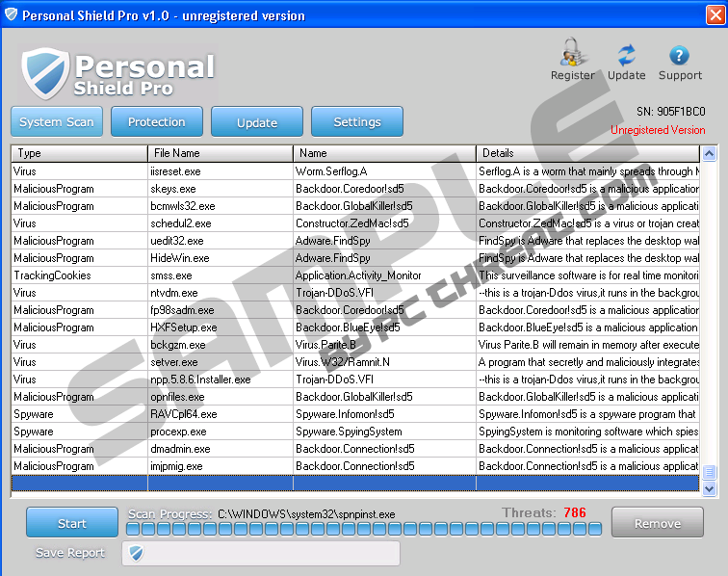This screenshot has height=576, width=728.
Task: Select the dmadmin.exe row
Action: point(355,449)
